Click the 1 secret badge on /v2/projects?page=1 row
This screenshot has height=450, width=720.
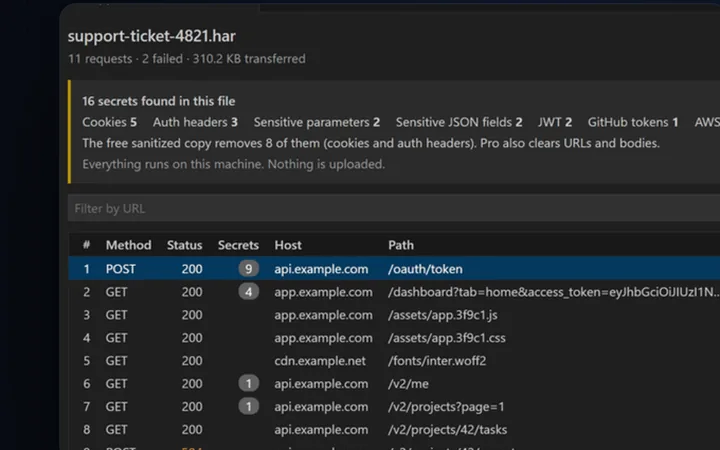coord(248,406)
